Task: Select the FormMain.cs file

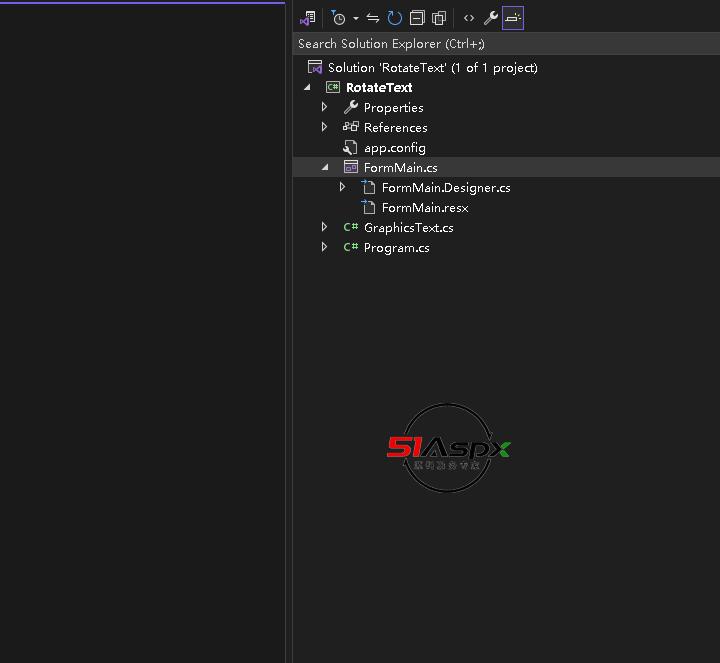Action: point(400,168)
